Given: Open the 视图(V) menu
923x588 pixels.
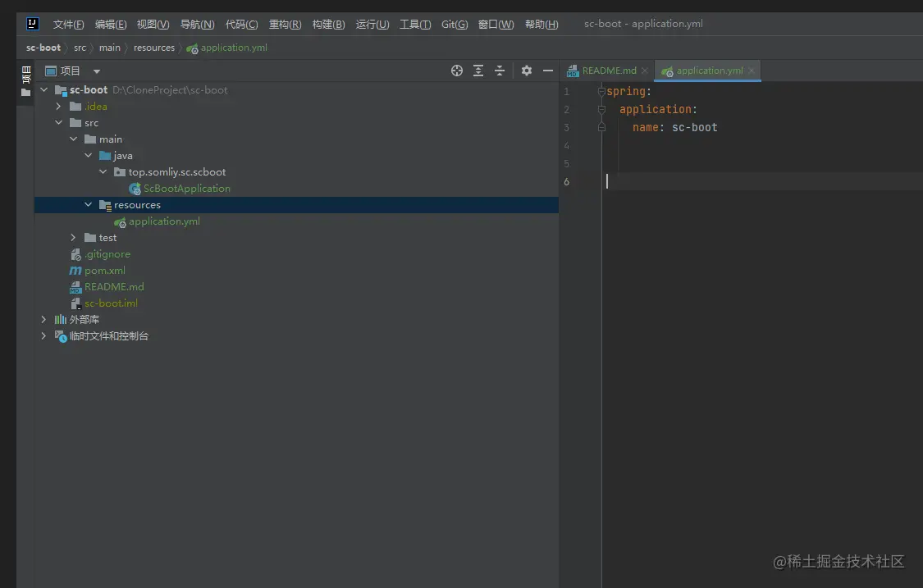Looking at the screenshot, I should click(153, 24).
